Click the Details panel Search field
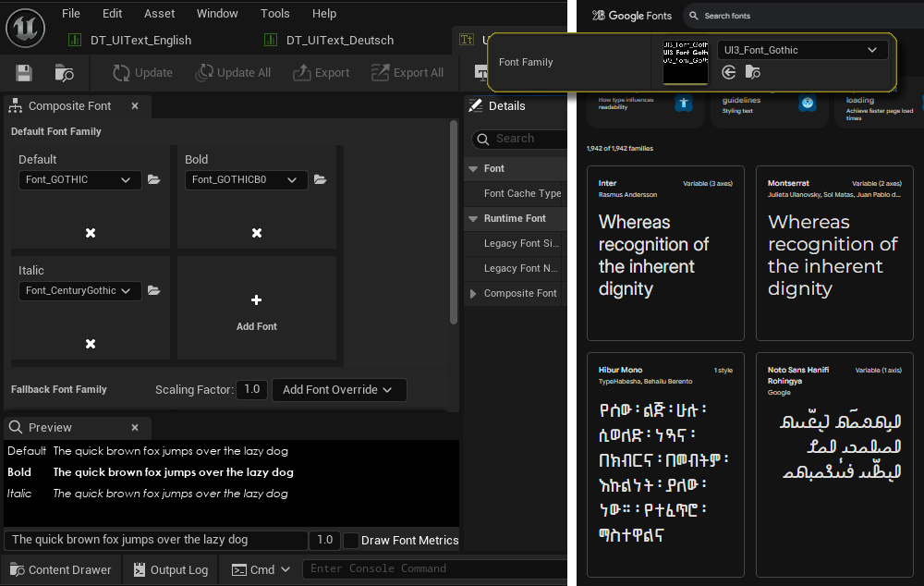924x586 pixels. coord(519,139)
